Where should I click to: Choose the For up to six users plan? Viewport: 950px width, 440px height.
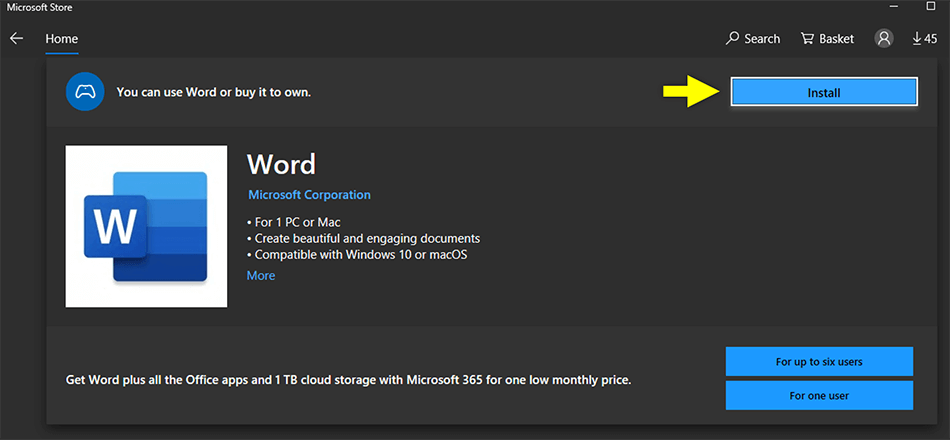819,362
